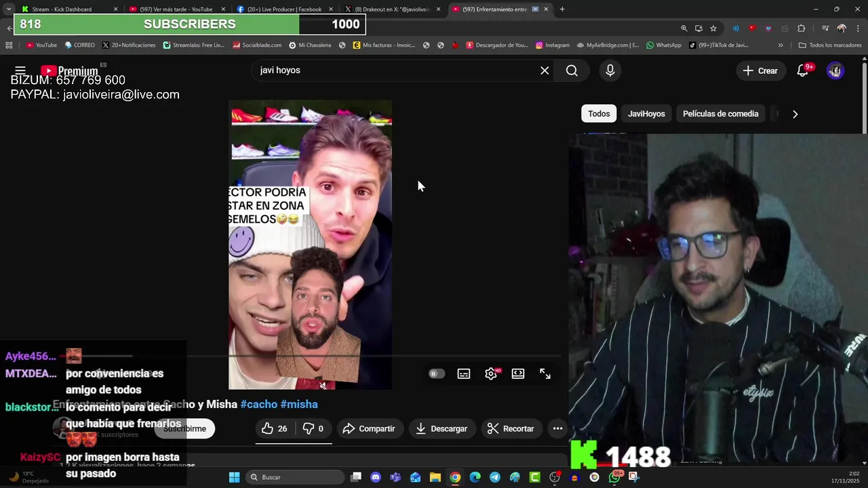Run the search with the magnifier button

click(572, 70)
